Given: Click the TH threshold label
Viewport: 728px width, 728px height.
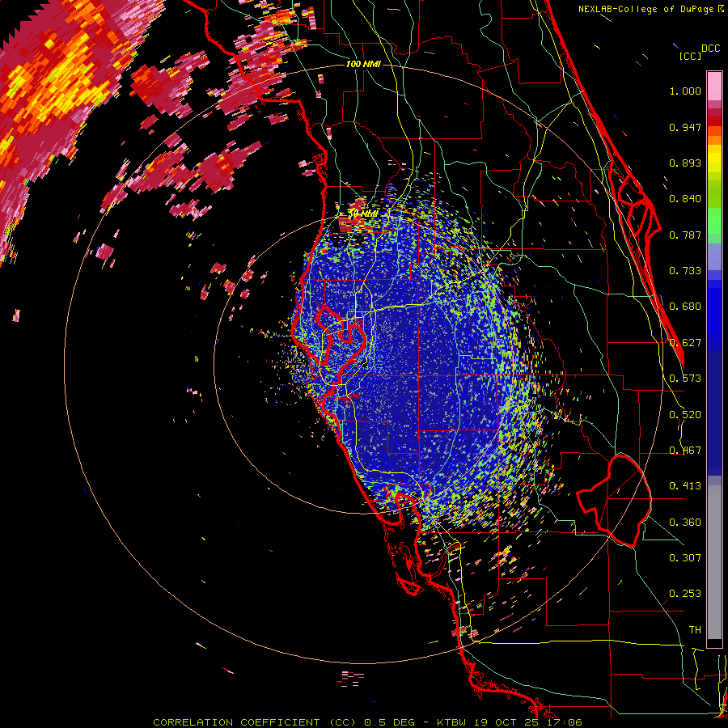Looking at the screenshot, I should coord(695,630).
